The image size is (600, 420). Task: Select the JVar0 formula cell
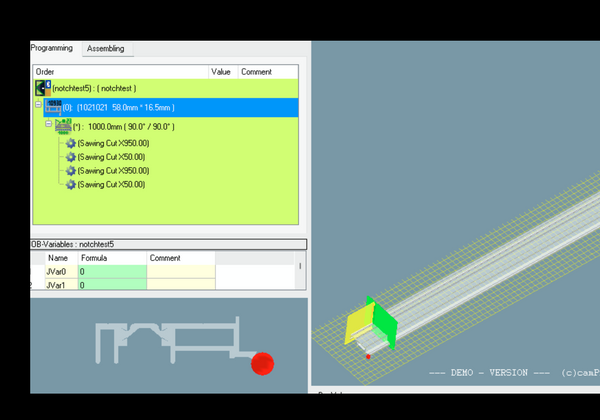point(112,271)
